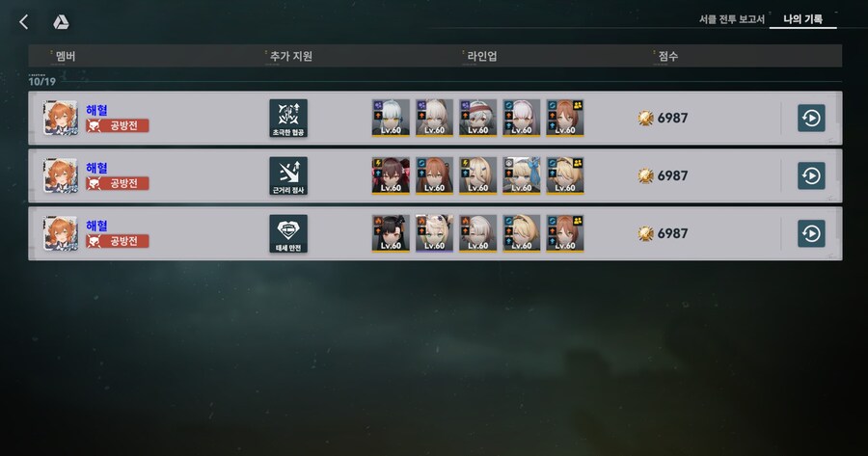The width and height of the screenshot is (868, 456).
Task: Replay the third battle record
Action: point(811,233)
